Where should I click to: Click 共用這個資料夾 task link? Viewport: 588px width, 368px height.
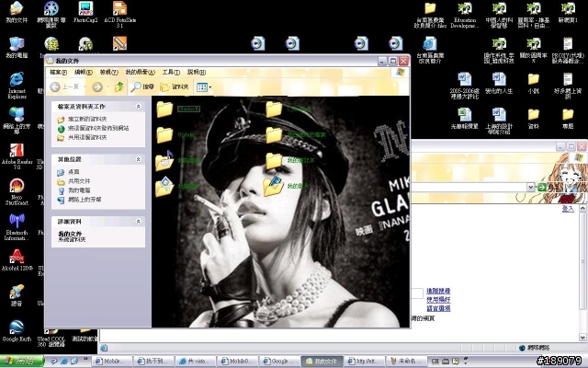point(87,137)
